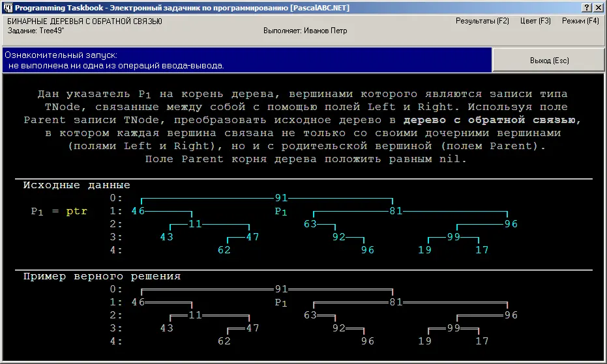Select the yellow ptr value of P1
This screenshot has width=607, height=364.
pos(76,211)
